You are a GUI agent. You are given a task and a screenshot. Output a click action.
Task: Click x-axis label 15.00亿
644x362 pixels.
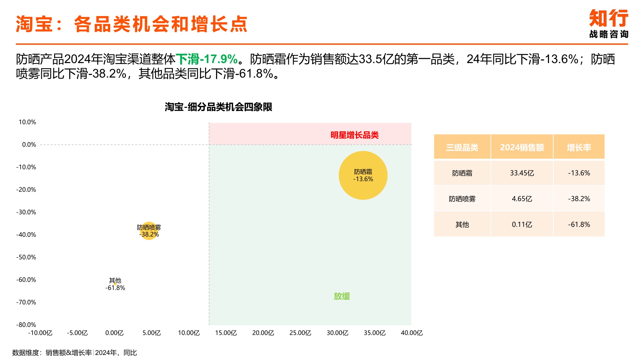[x=226, y=333]
